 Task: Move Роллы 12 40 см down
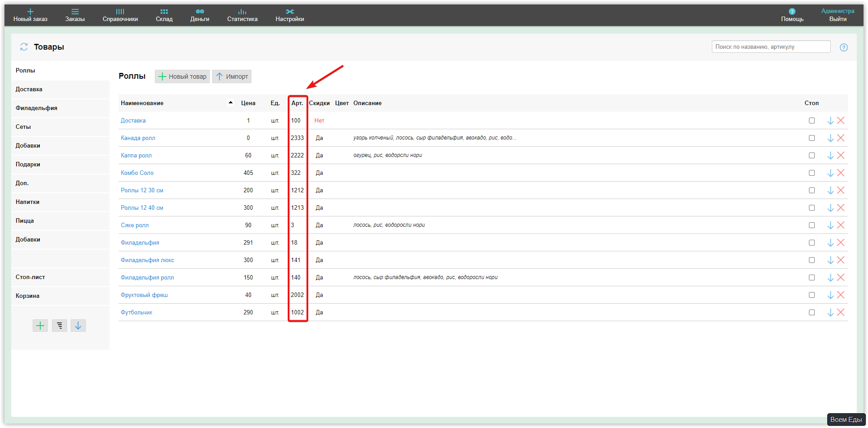(x=830, y=208)
